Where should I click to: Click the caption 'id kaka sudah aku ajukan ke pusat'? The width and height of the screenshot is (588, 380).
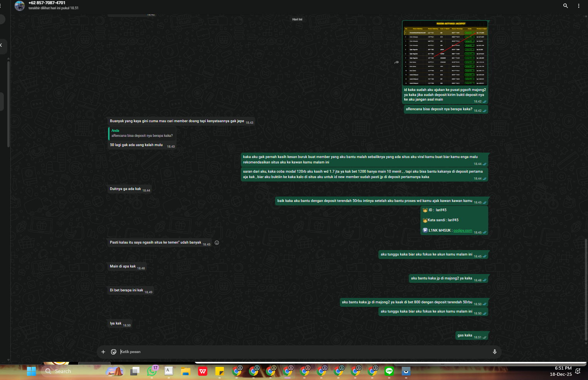click(x=445, y=94)
